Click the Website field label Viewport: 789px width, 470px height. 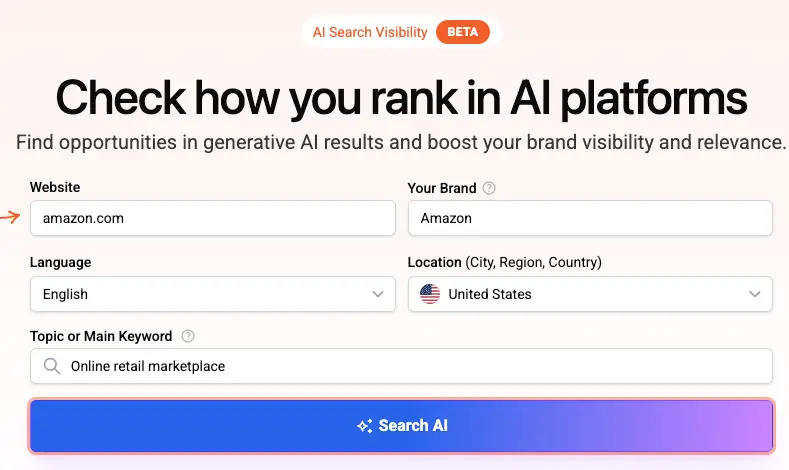[55, 187]
